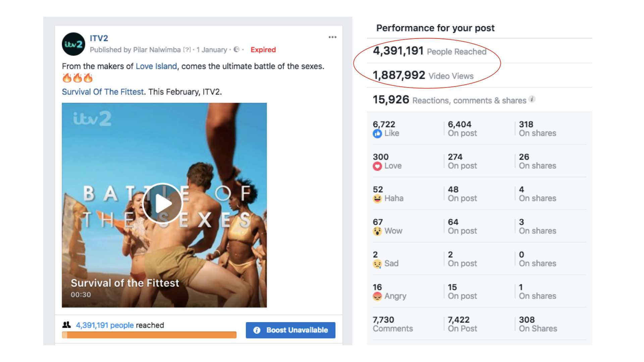Click the people reached silhouettes icon

[x=66, y=325]
